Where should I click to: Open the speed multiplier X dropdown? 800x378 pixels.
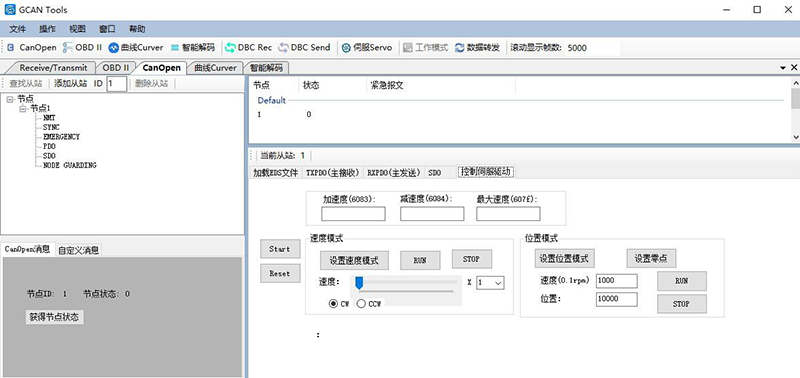[490, 283]
